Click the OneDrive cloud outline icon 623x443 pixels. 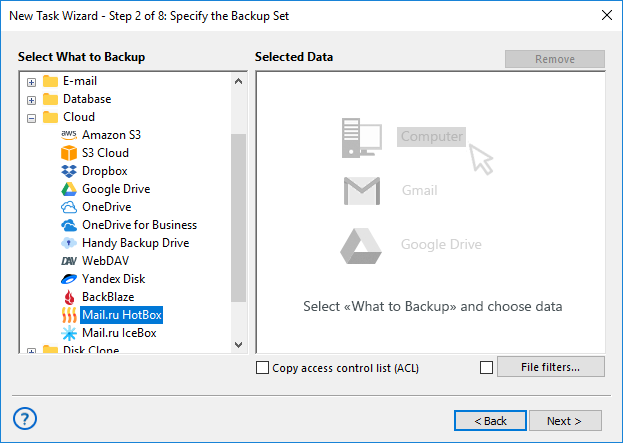click(x=69, y=207)
